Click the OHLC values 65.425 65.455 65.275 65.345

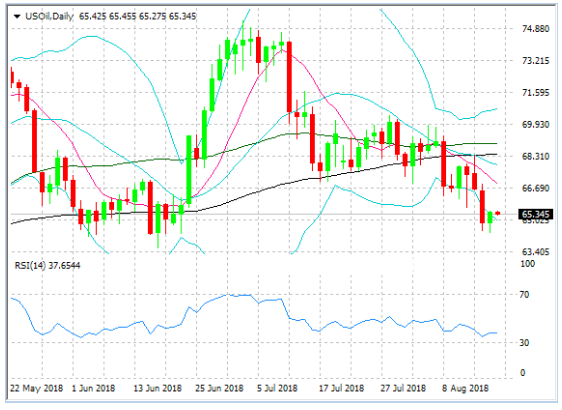138,16
